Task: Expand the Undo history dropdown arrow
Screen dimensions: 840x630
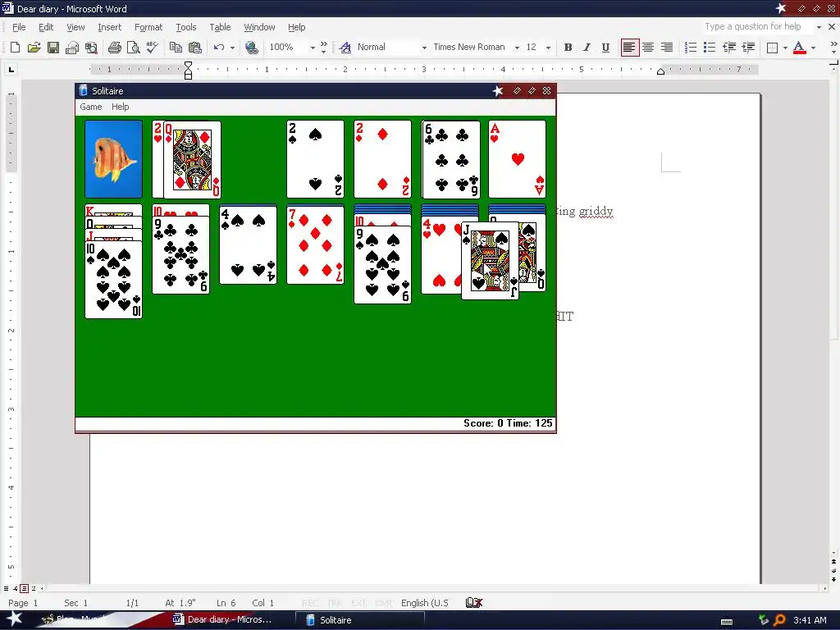Action: [x=232, y=48]
